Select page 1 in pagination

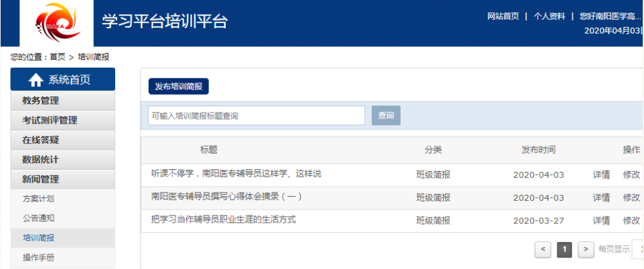[x=564, y=249]
